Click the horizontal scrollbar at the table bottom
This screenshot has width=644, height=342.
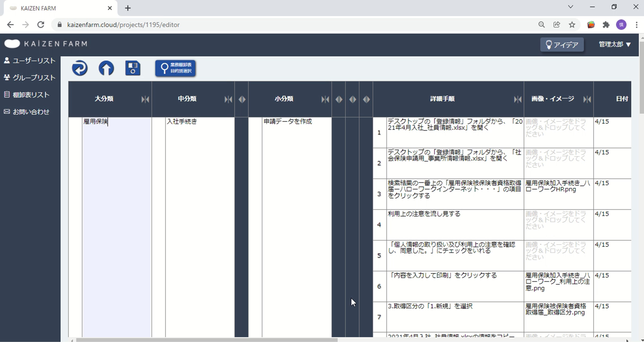click(x=207, y=340)
